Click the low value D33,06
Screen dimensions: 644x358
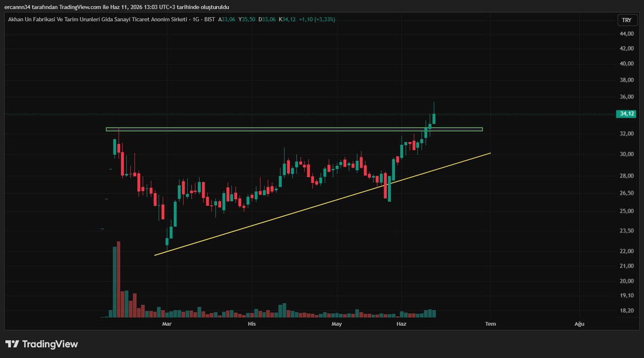click(x=268, y=19)
